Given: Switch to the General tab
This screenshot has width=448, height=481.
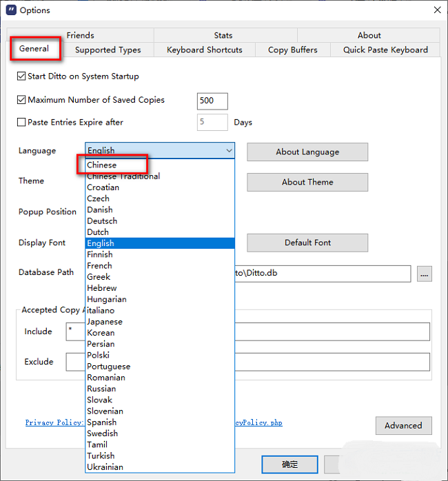Looking at the screenshot, I should click(x=34, y=48).
